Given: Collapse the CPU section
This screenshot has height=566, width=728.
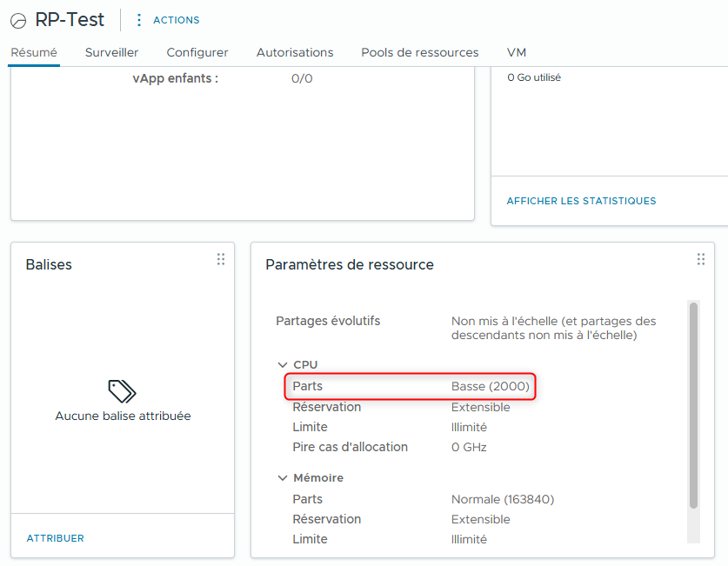Looking at the screenshot, I should (283, 364).
